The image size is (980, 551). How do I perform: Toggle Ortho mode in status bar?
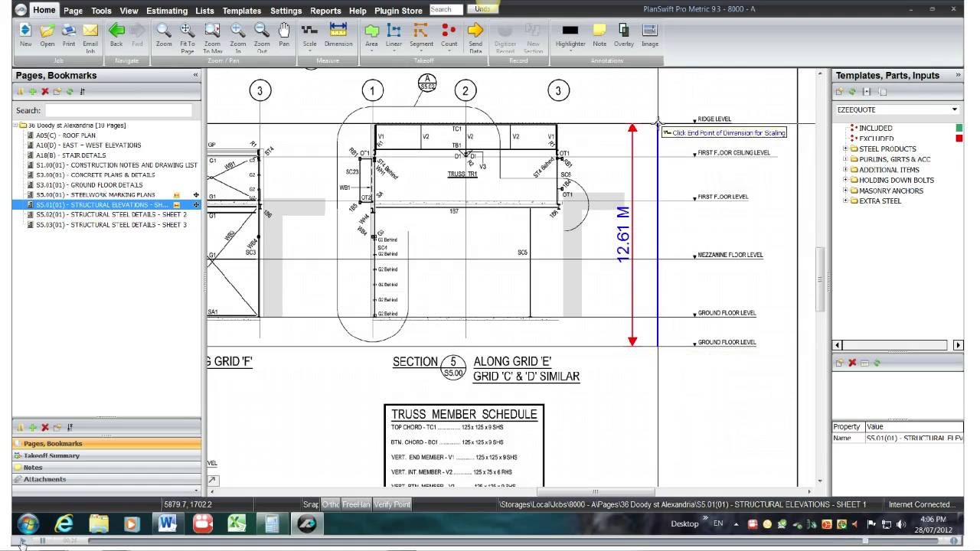coord(330,504)
